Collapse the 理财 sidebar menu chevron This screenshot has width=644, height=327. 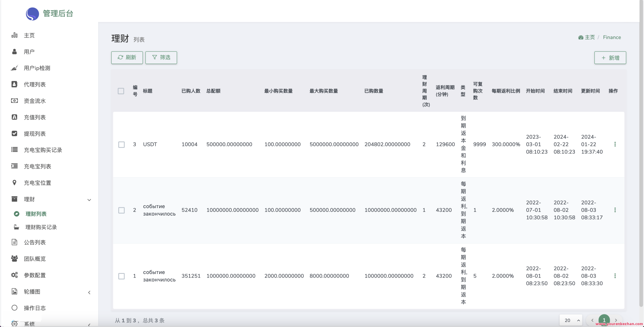click(89, 200)
